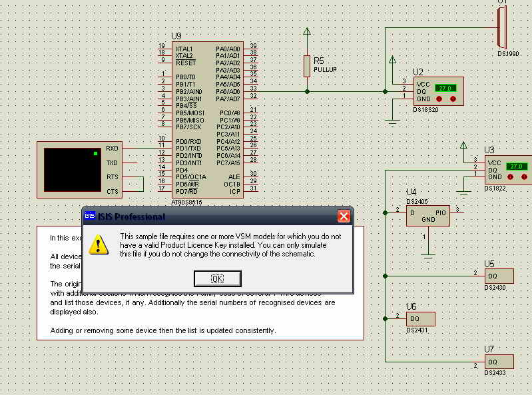The height and width of the screenshot is (395, 532).
Task: Select the R5 pullup resistor
Action: coord(307,66)
